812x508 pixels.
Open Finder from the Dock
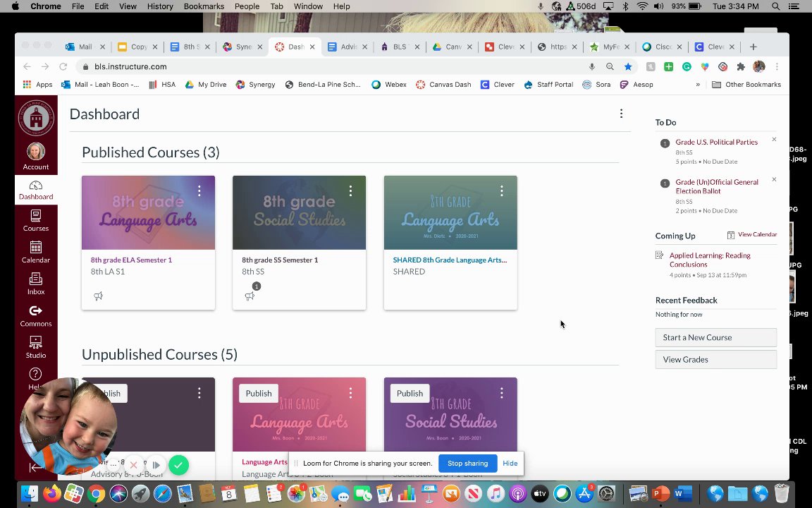(30, 493)
